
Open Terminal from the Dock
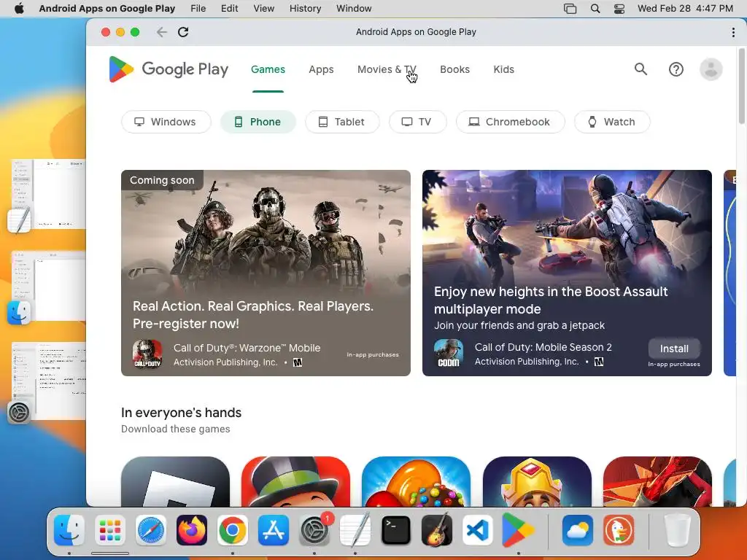coord(396,530)
